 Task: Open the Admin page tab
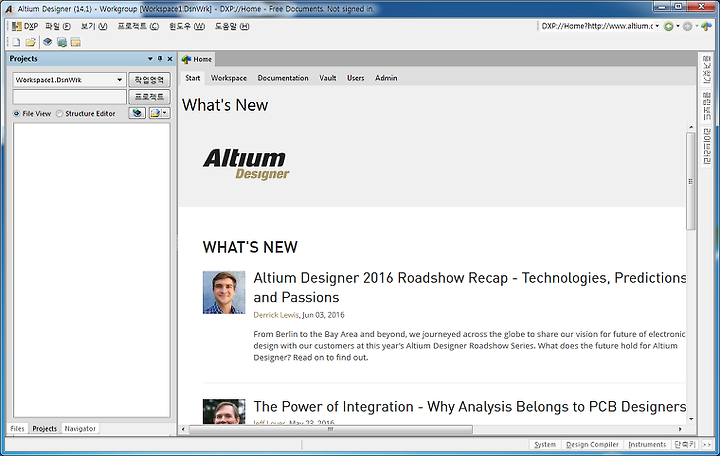tap(386, 78)
